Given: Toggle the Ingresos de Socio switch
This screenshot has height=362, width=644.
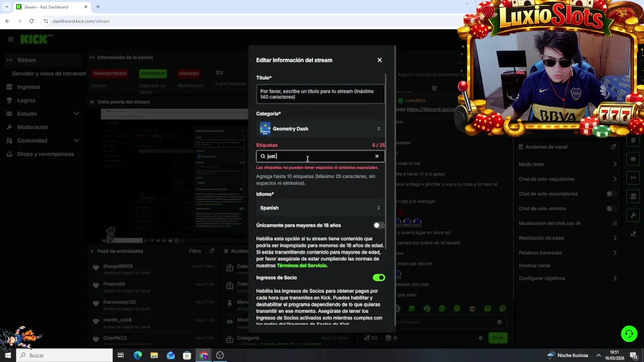Looking at the screenshot, I should coord(379,278).
